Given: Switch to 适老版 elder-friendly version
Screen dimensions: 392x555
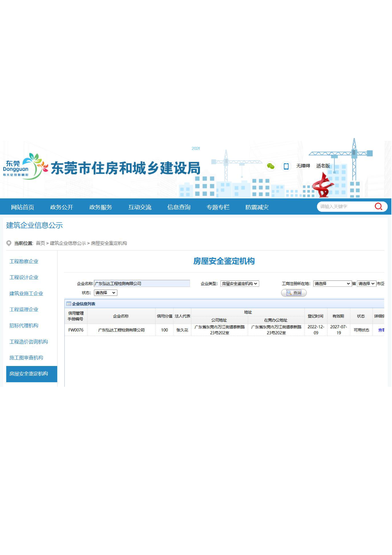Looking at the screenshot, I should pyautogui.click(x=323, y=166).
